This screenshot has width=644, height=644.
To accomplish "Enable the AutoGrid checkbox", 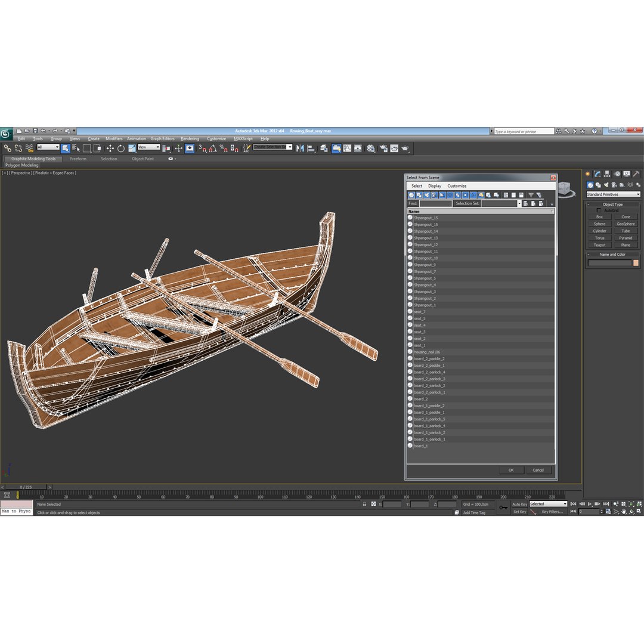I will [599, 210].
